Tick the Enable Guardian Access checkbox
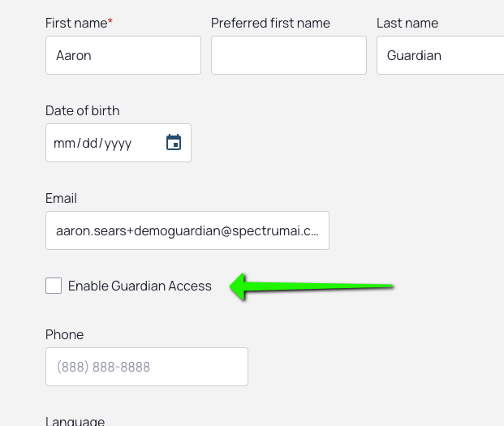The height and width of the screenshot is (426, 504). [54, 286]
